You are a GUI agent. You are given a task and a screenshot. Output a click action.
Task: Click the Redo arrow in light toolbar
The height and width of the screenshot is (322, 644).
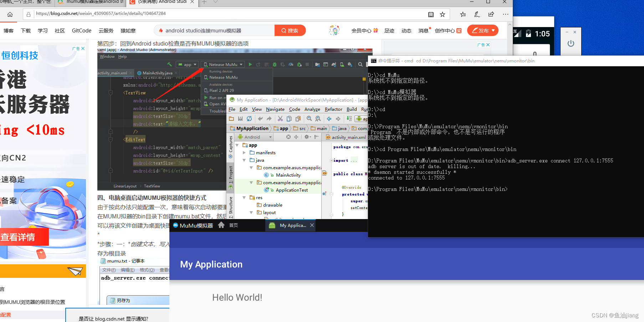click(269, 119)
